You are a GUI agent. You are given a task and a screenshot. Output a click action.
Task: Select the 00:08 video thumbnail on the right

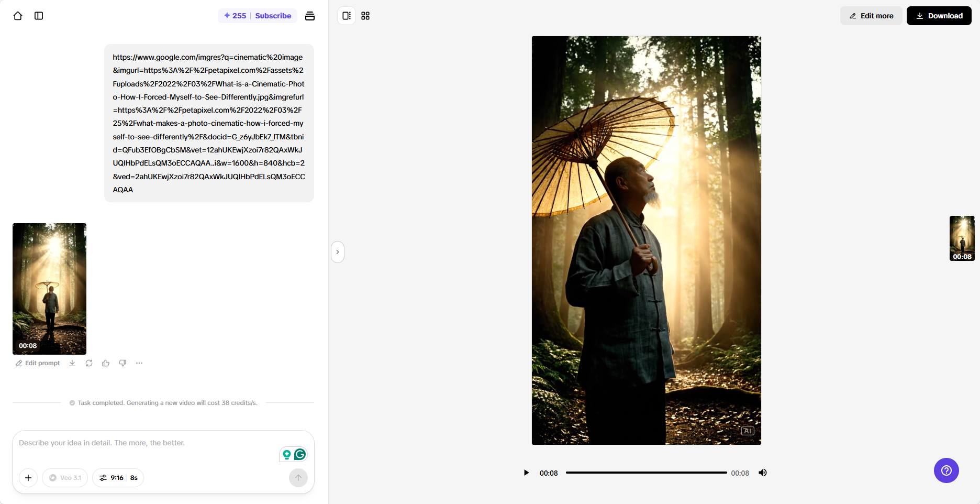click(962, 238)
